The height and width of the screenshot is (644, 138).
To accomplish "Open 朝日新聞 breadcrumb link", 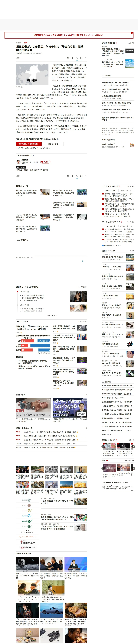I will click(19, 43).
